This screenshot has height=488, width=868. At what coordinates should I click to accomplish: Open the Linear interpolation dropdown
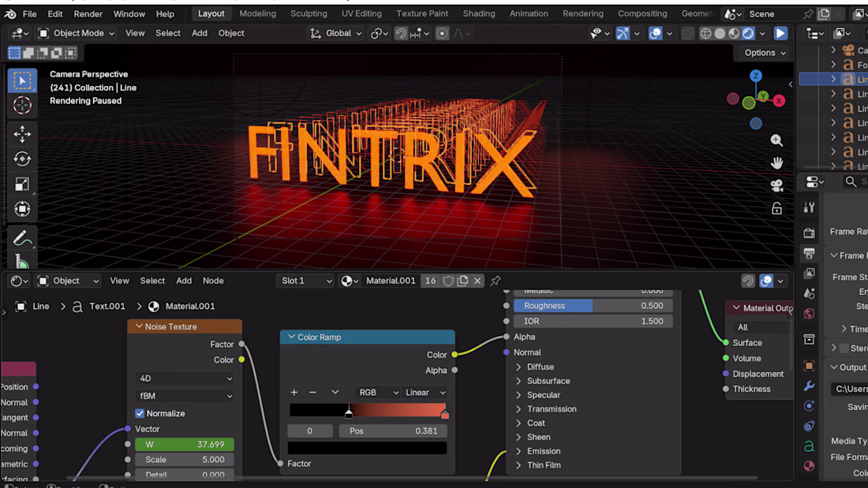[425, 393]
